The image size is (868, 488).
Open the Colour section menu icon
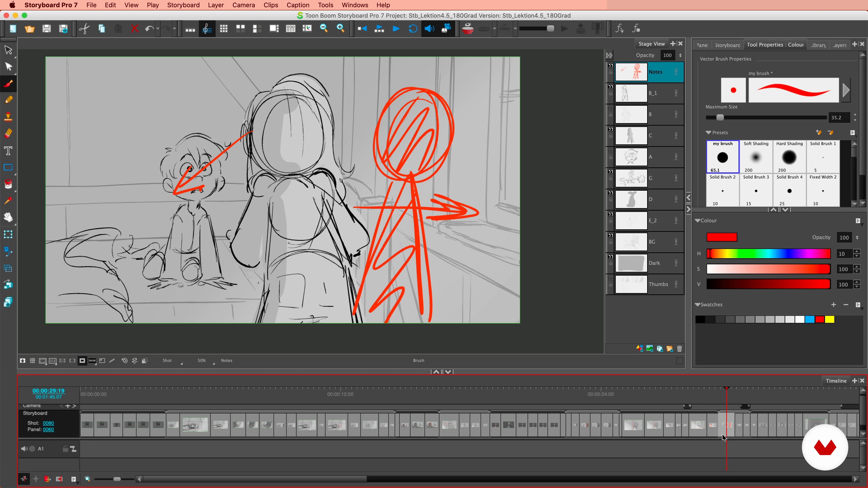point(858,221)
